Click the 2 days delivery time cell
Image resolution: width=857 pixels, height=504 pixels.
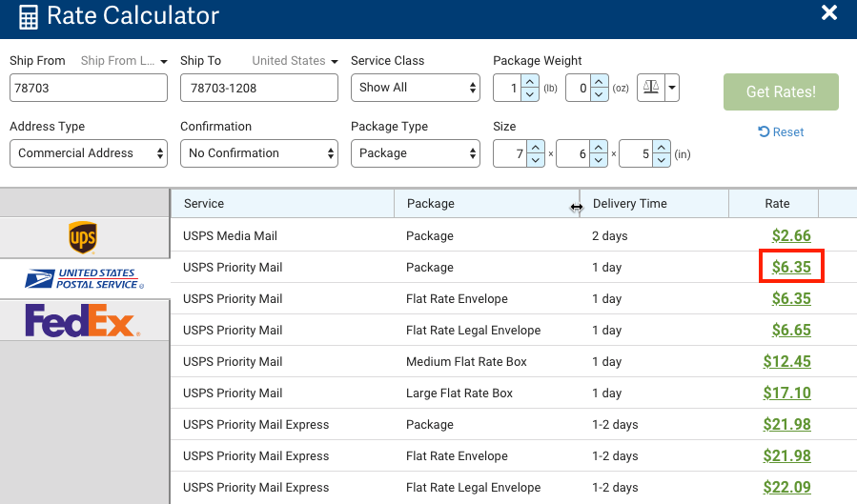coord(609,236)
